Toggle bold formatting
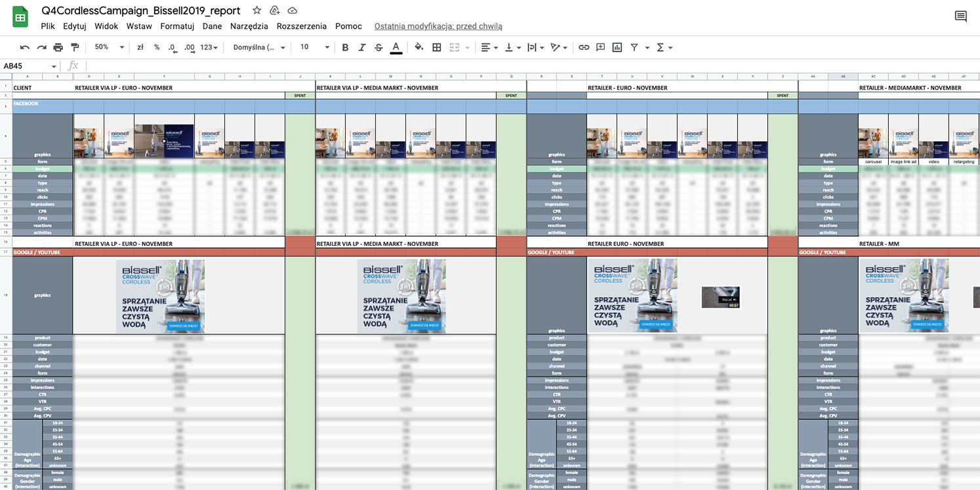980x490 pixels. 345,47
